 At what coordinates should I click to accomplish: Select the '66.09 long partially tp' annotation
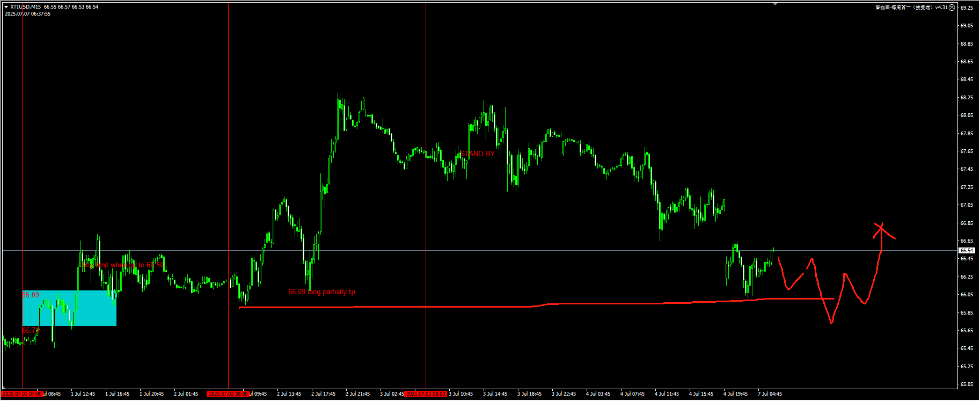[321, 292]
